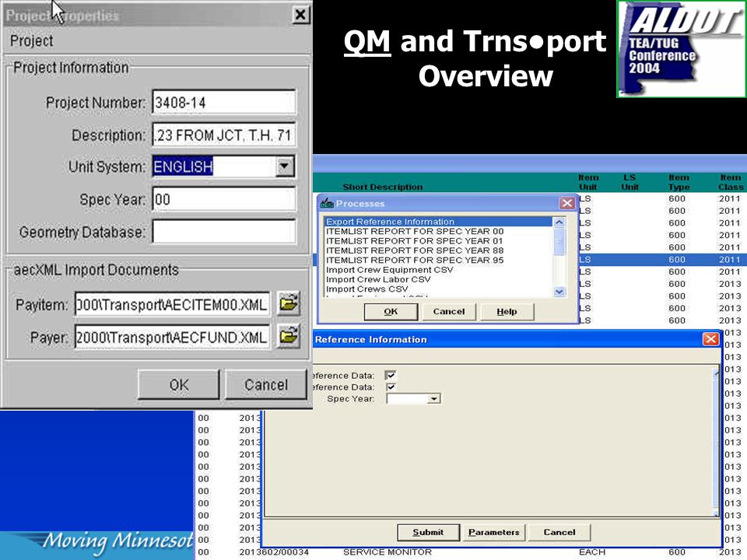Viewport: 747px width, 560px height.
Task: Click the Project Number field
Action: pos(224,103)
